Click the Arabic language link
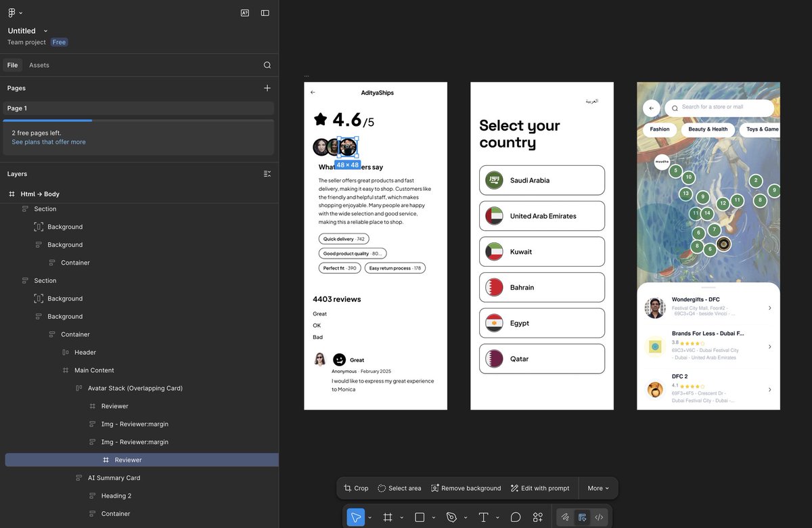 pos(592,101)
